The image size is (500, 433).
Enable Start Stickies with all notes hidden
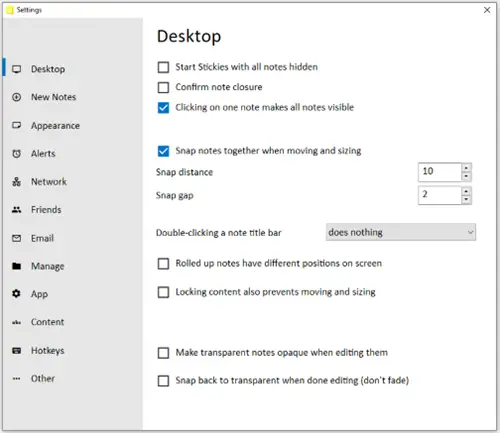pyautogui.click(x=163, y=67)
